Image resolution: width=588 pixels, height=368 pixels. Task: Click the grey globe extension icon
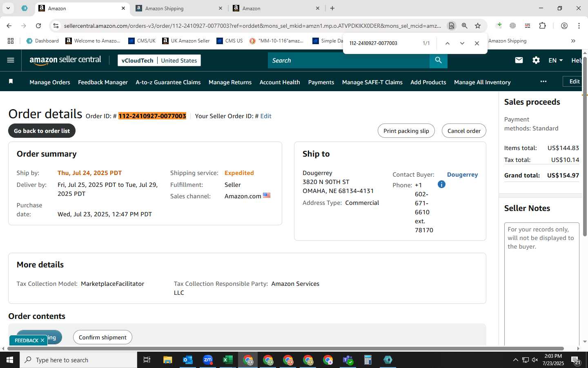[x=512, y=25]
